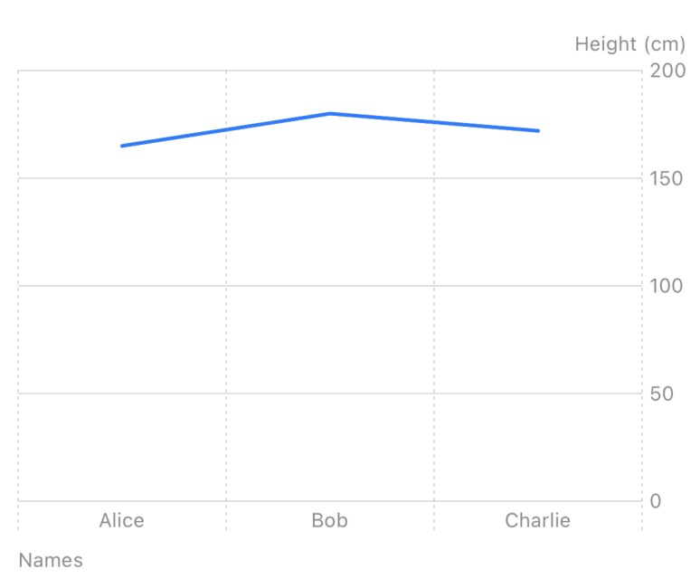This screenshot has width=700, height=588.
Task: Click line segment between Alice and Bob
Action: coord(226,129)
